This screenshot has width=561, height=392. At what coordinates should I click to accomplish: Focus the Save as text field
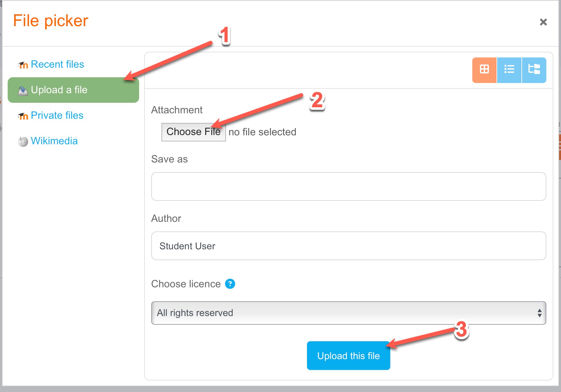click(348, 186)
